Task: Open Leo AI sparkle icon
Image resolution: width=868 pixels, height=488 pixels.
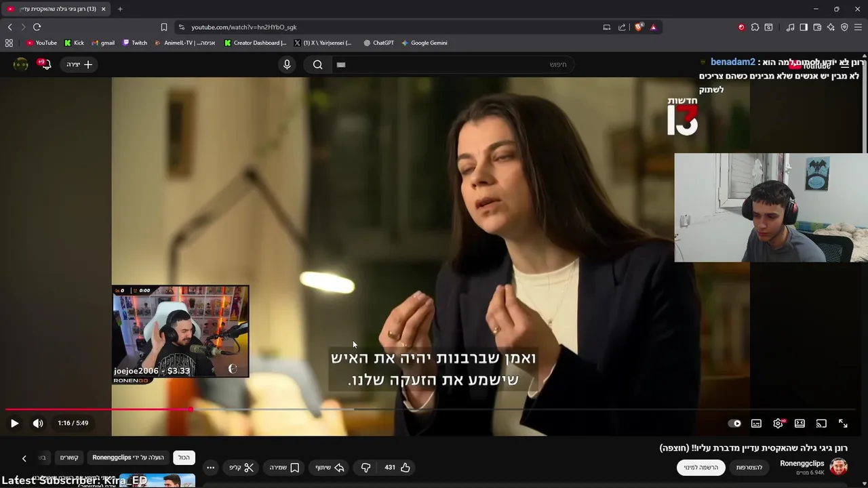Action: click(831, 27)
